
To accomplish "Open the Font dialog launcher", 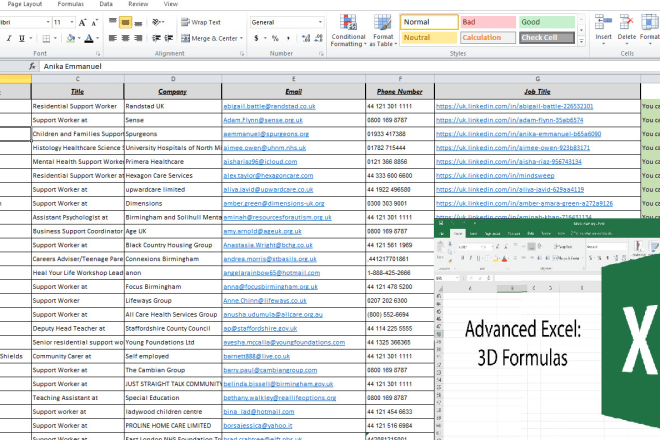I will [98, 53].
